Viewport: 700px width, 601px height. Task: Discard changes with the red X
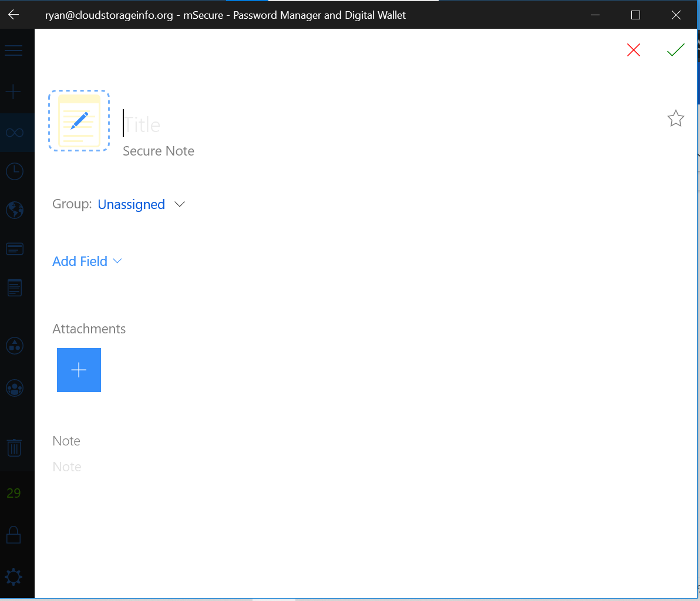(x=633, y=50)
